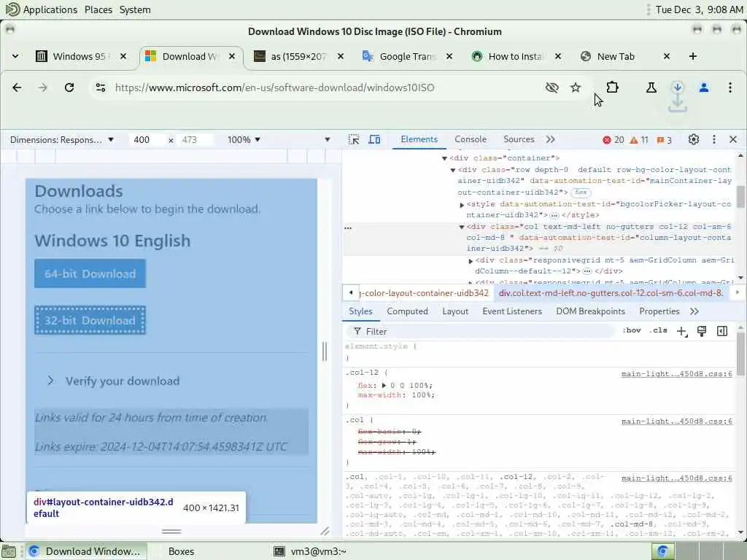Expand the responsivegrid mt-5 div node
The height and width of the screenshot is (560, 747).
tap(471, 261)
